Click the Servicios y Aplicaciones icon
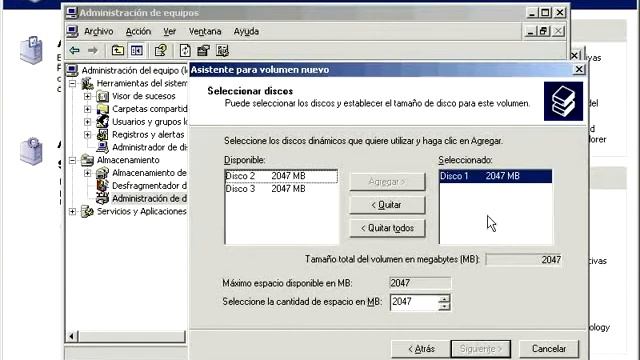This screenshot has height=360, width=640. tap(87, 211)
